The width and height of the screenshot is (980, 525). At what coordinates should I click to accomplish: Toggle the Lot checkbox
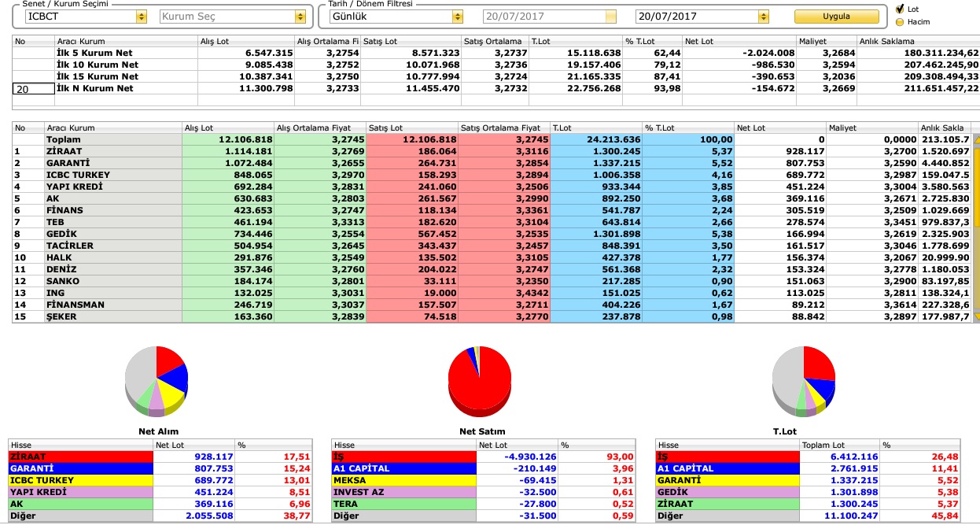pos(900,9)
